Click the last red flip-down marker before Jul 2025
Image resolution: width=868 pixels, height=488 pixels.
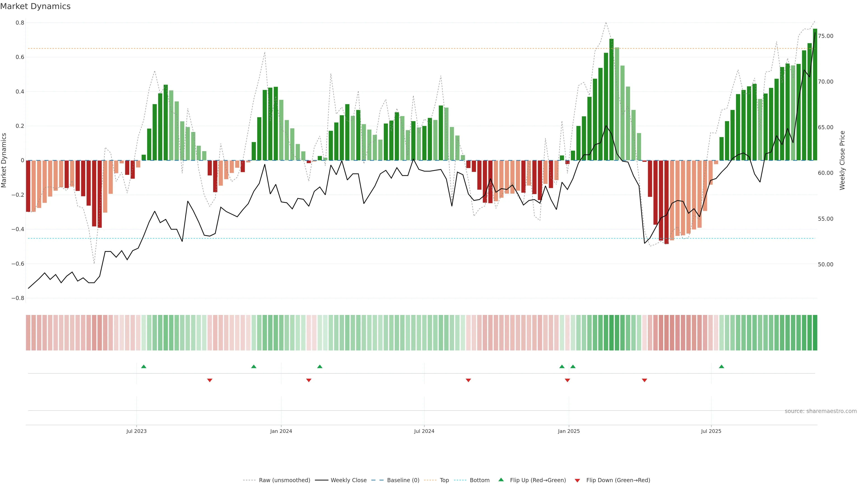[x=644, y=380]
